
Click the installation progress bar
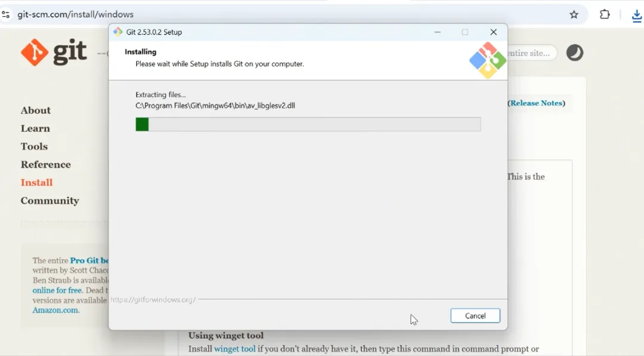pos(308,124)
